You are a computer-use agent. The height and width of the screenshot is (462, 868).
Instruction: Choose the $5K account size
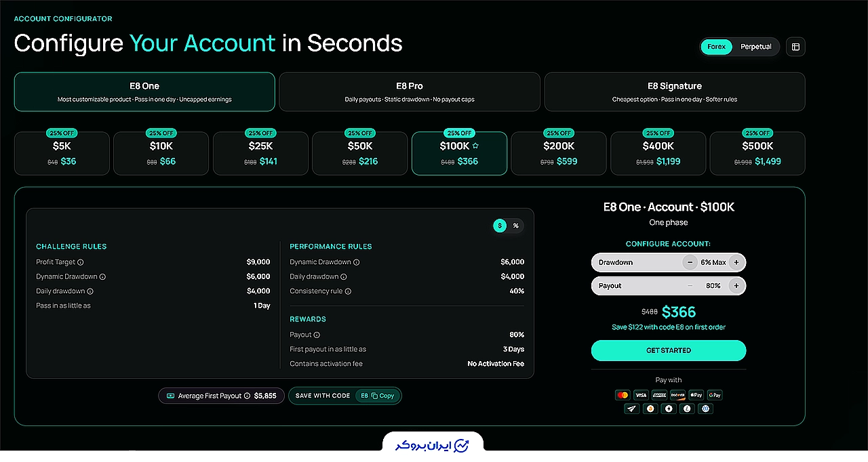[62, 153]
